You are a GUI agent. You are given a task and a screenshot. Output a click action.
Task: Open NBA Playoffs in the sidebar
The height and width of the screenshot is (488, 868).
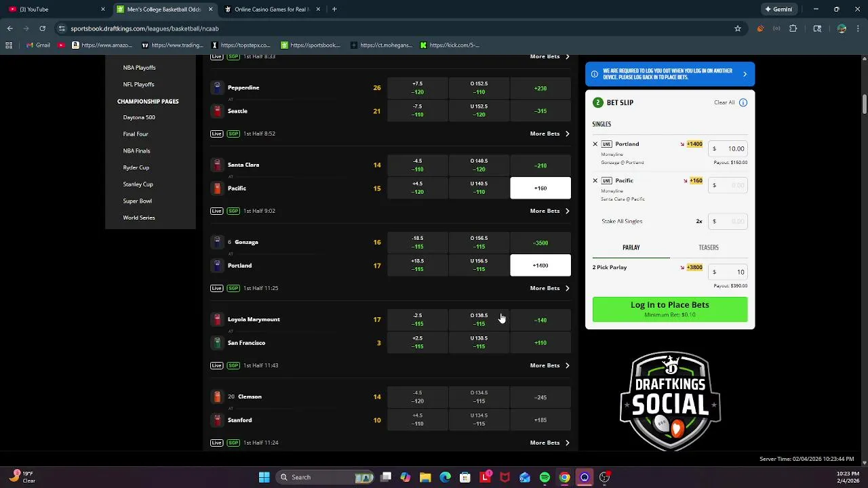[139, 68]
